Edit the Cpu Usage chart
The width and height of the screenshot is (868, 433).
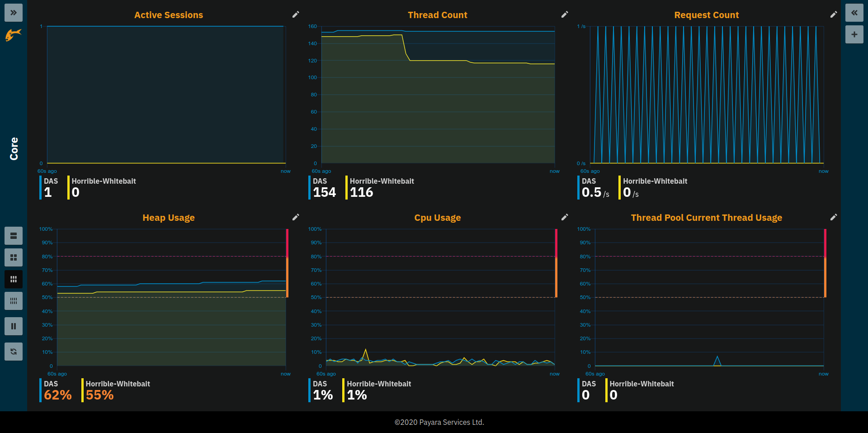(x=565, y=217)
